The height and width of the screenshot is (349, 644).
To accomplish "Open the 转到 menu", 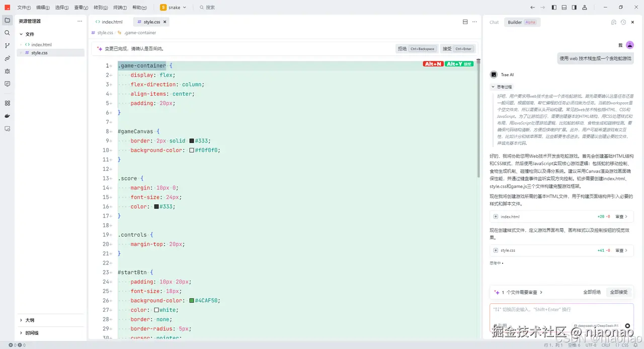I will [101, 8].
